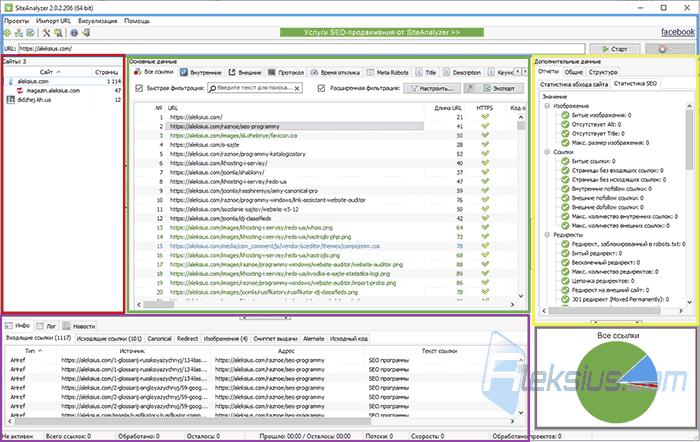Click aleksius.com site icon in sites list
Image resolution: width=700 pixels, height=442 pixels.
coord(11,81)
